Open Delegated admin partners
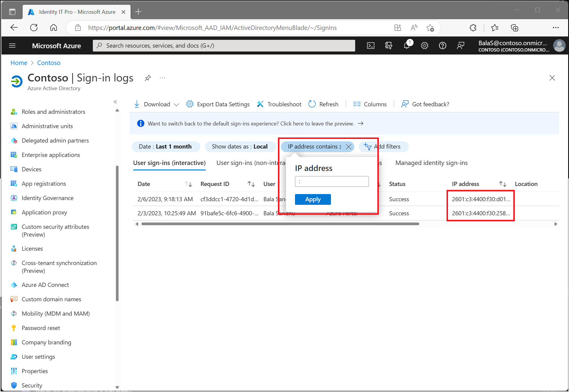Viewport: 569px width, 392px height. tap(55, 140)
